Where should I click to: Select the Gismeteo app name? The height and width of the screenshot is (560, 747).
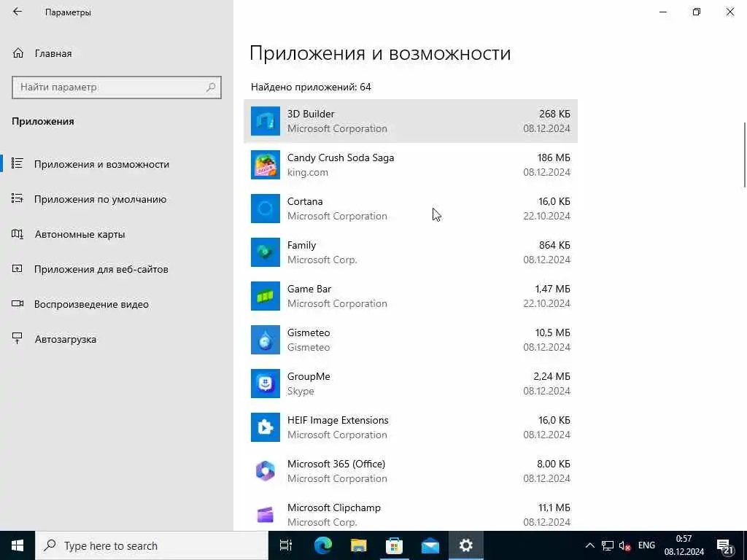(309, 332)
